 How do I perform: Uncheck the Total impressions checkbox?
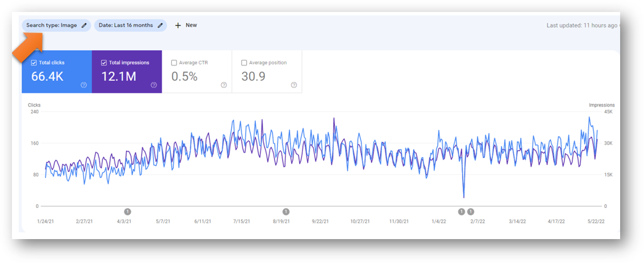(x=104, y=63)
